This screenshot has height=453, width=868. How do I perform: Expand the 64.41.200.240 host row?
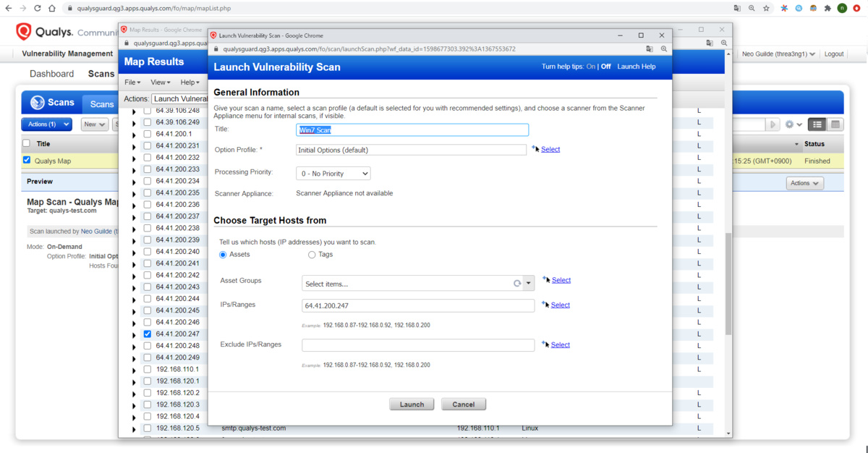pyautogui.click(x=134, y=252)
